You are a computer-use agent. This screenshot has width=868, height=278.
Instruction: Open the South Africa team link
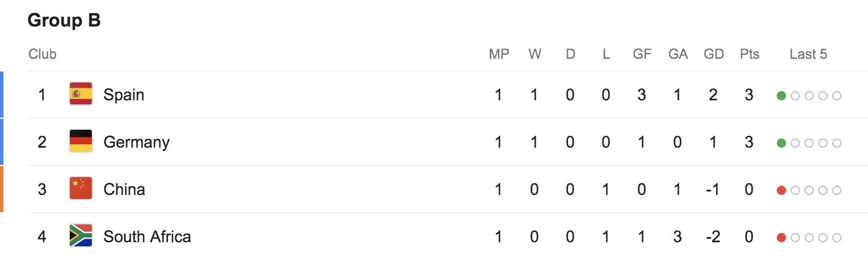coord(147,236)
